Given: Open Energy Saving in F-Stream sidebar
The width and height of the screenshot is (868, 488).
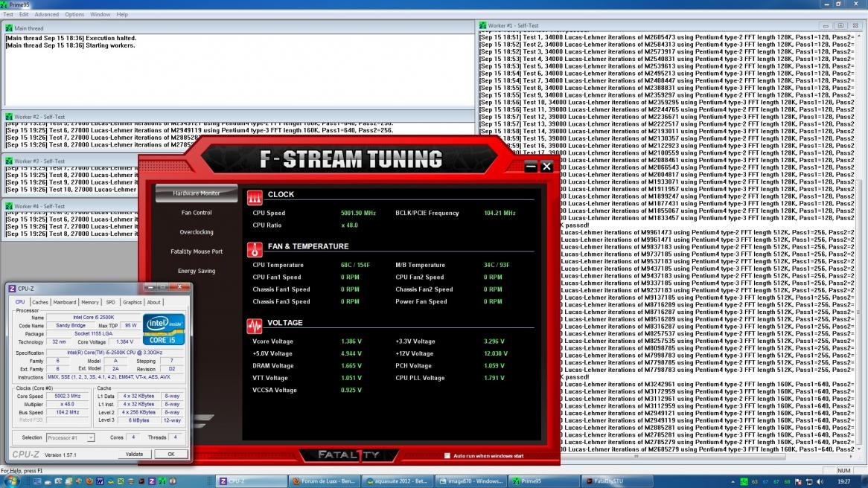Looking at the screenshot, I should pos(197,271).
